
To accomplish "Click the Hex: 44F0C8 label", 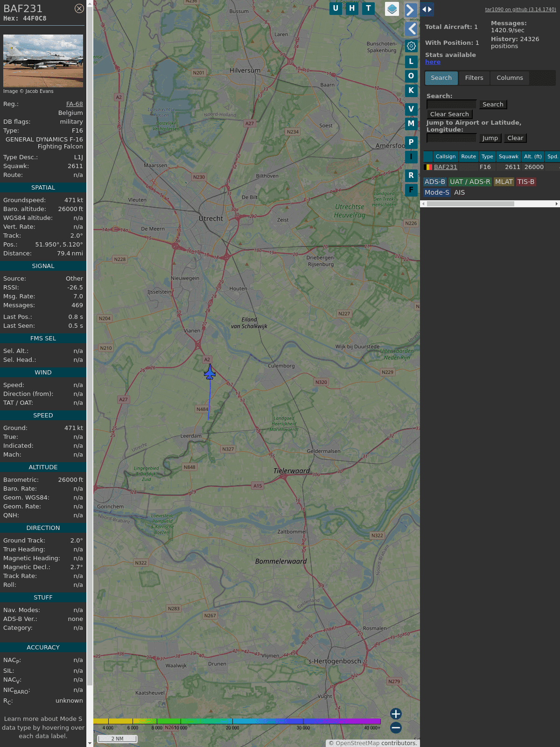I will [x=25, y=19].
